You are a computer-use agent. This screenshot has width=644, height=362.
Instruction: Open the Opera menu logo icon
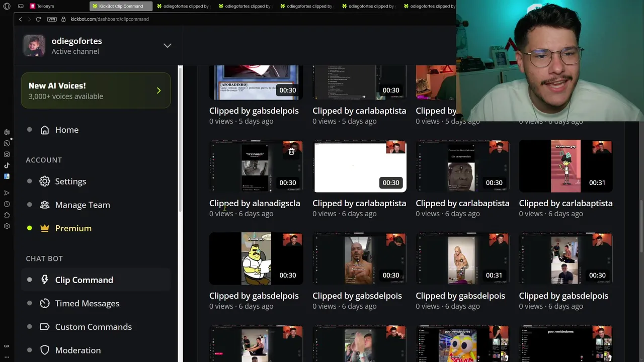point(7,6)
